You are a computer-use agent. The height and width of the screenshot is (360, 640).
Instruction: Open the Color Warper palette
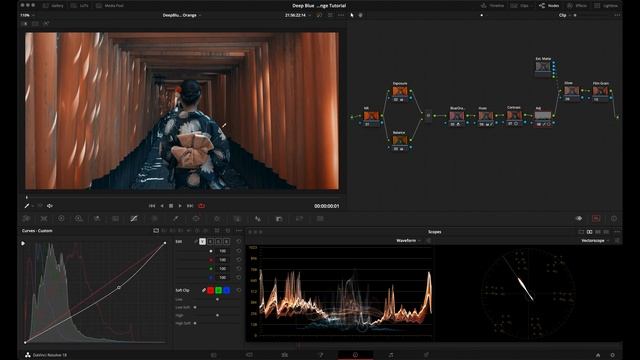click(154, 219)
